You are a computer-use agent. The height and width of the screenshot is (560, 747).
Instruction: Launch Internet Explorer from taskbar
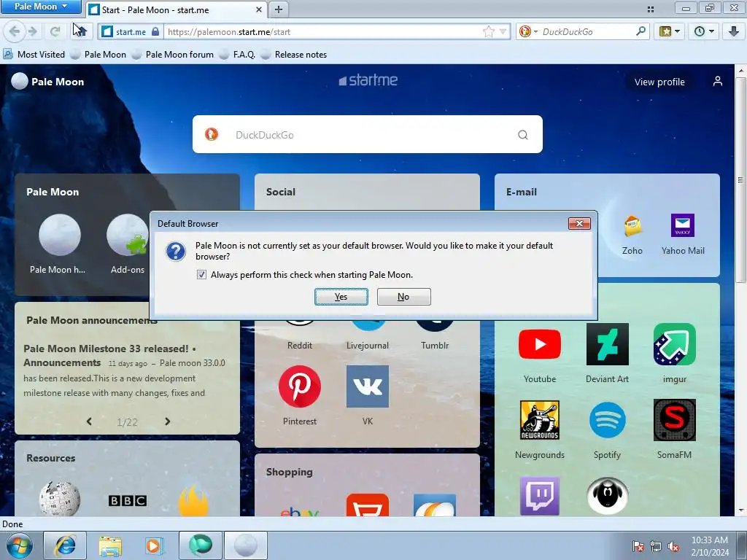point(65,546)
